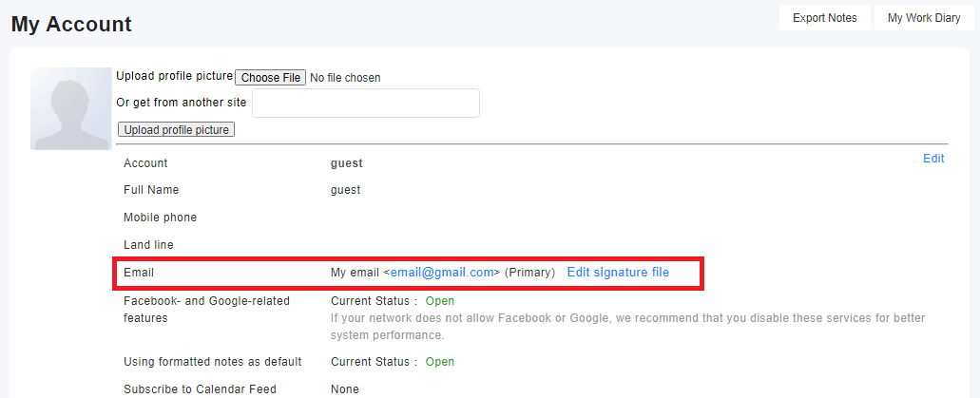This screenshot has width=980, height=398.
Task: Click Choose File for profile picture
Action: (x=271, y=78)
